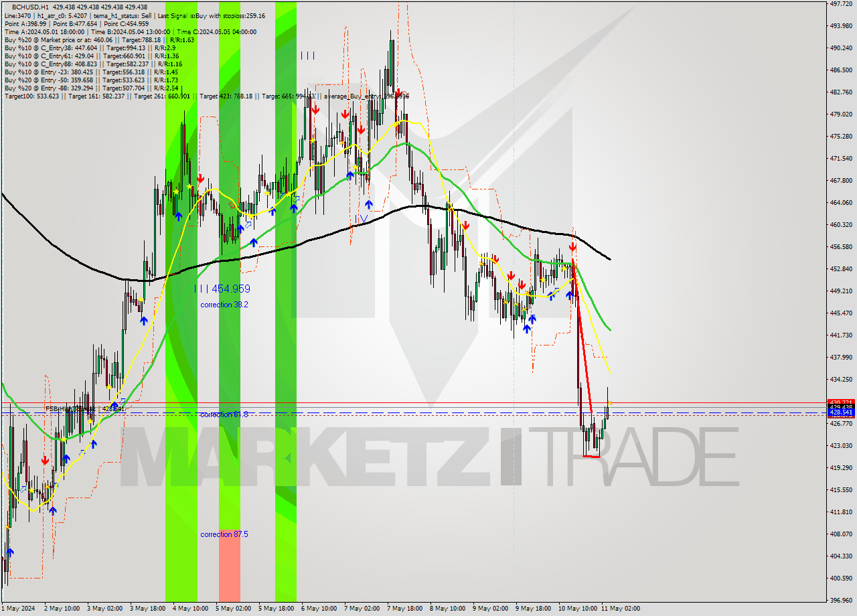
Task: Click the '11 May 02:00' time label
Action: 620,609
